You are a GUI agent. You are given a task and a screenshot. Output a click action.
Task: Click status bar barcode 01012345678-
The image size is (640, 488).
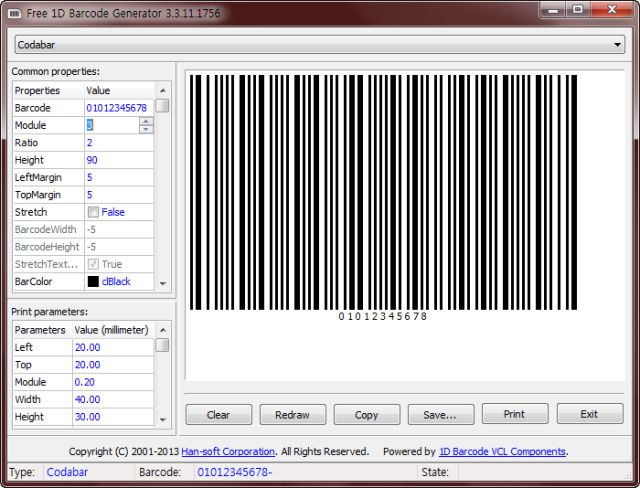click(235, 472)
